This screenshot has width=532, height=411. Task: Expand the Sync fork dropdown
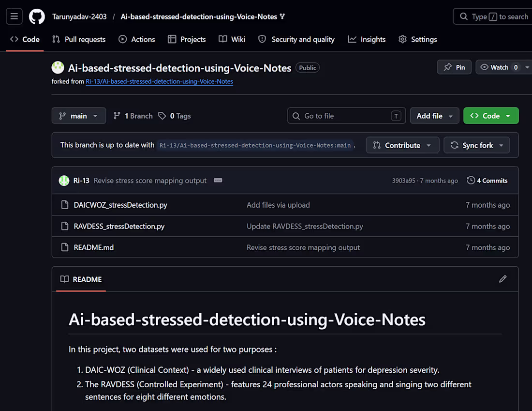[477, 145]
